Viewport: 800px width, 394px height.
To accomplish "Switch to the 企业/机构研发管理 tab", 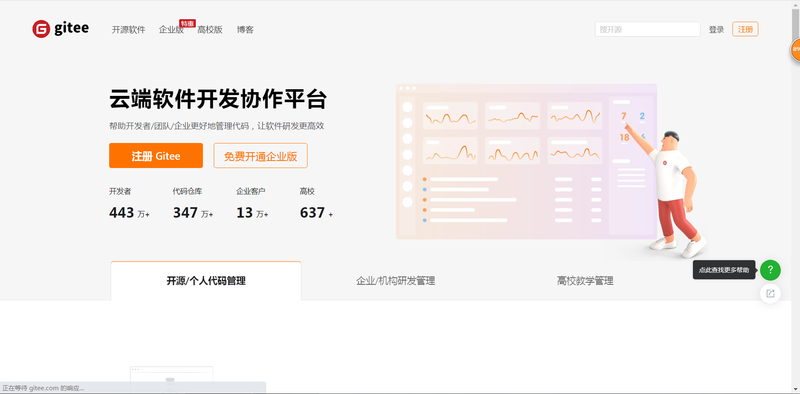I will click(395, 281).
